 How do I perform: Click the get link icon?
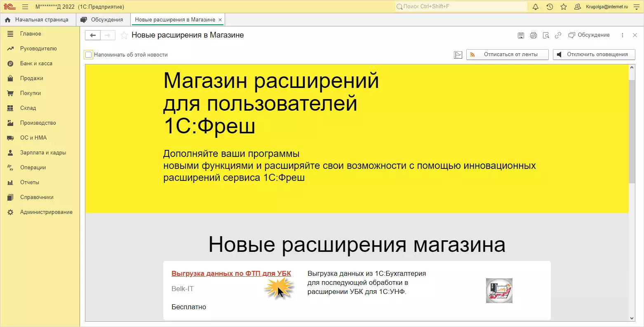[558, 36]
